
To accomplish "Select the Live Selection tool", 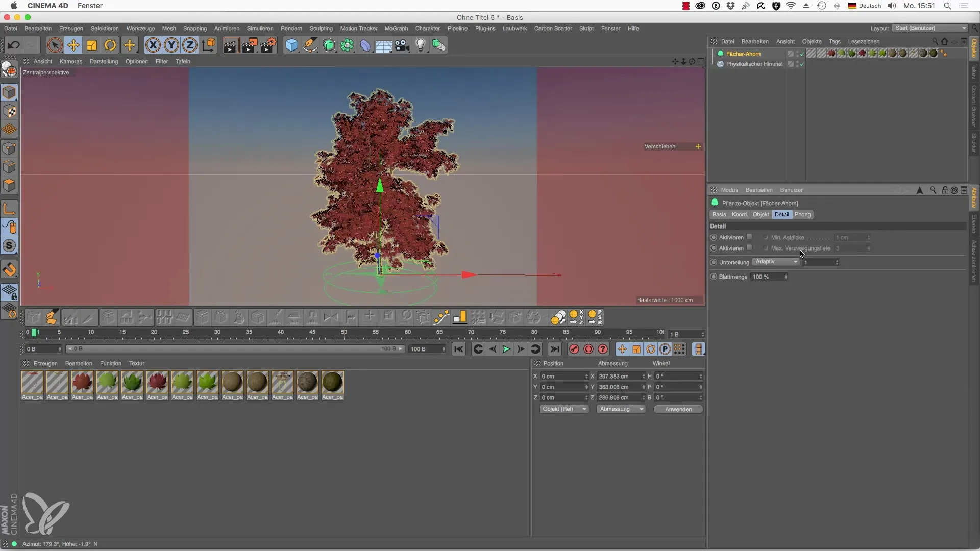I will [55, 45].
